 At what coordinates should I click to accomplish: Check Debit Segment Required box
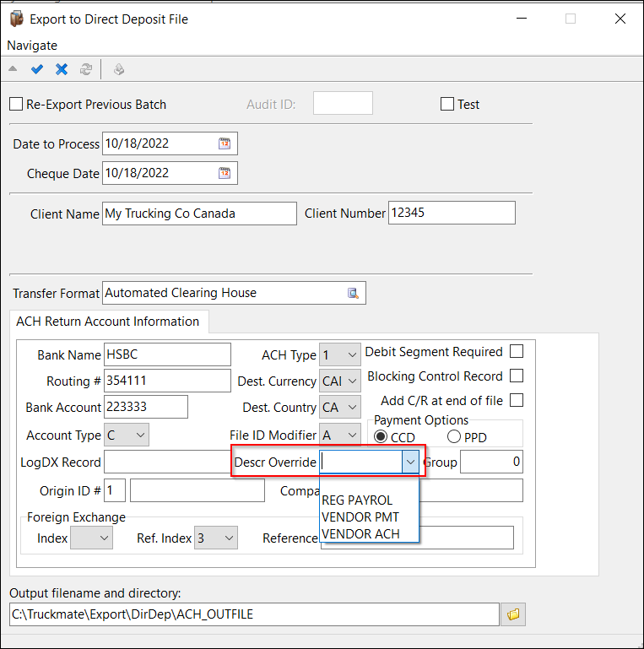click(x=517, y=351)
